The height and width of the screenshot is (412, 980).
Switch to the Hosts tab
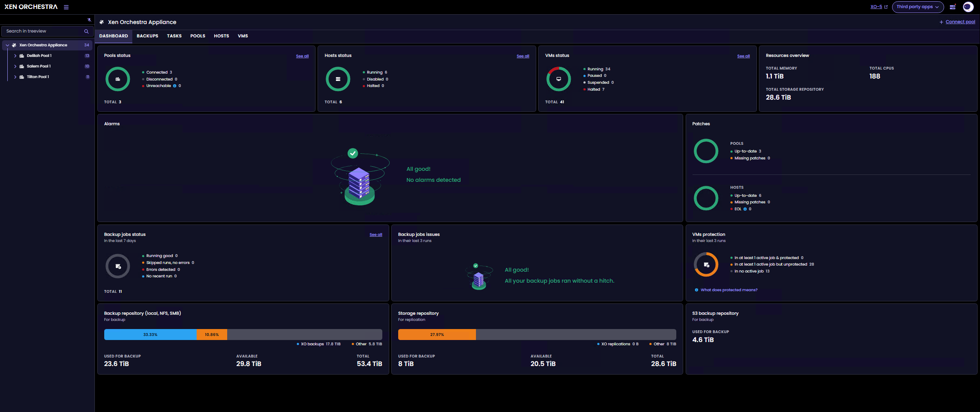point(221,36)
